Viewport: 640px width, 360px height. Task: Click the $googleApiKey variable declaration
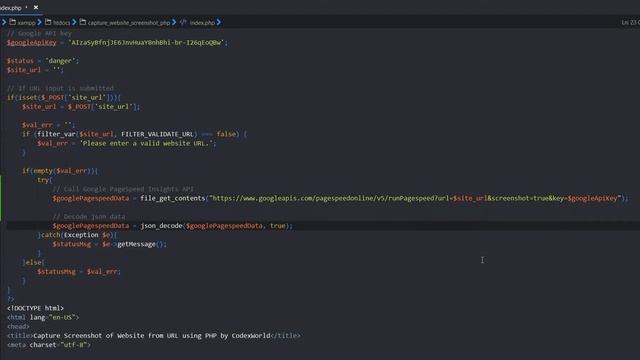pos(31,42)
